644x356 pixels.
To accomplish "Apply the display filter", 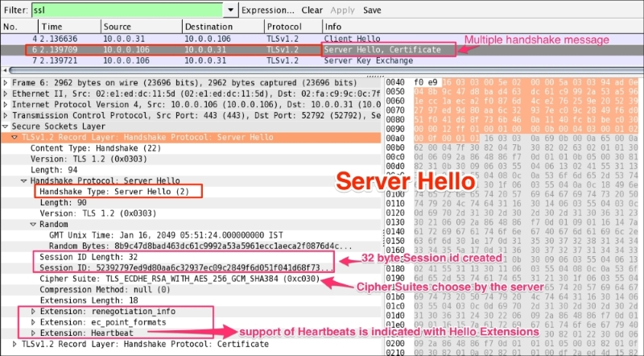I will point(343,10).
